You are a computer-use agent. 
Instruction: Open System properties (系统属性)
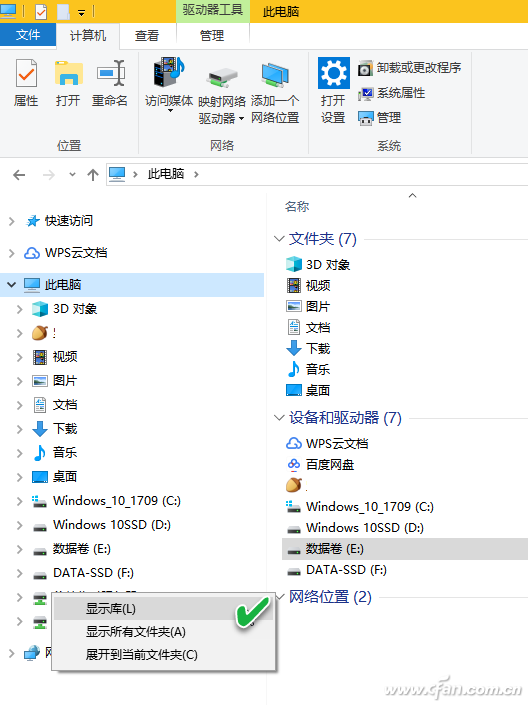[x=392, y=93]
